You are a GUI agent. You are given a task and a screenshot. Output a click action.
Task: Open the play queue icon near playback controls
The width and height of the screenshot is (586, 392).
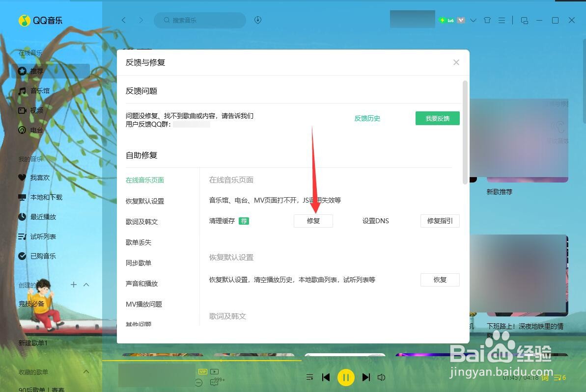pos(310,377)
